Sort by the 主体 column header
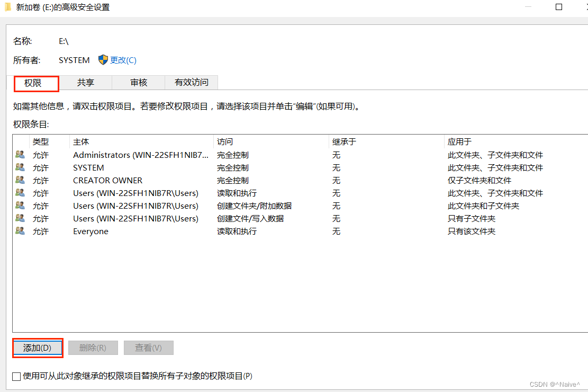This screenshot has width=588, height=392. click(x=81, y=141)
